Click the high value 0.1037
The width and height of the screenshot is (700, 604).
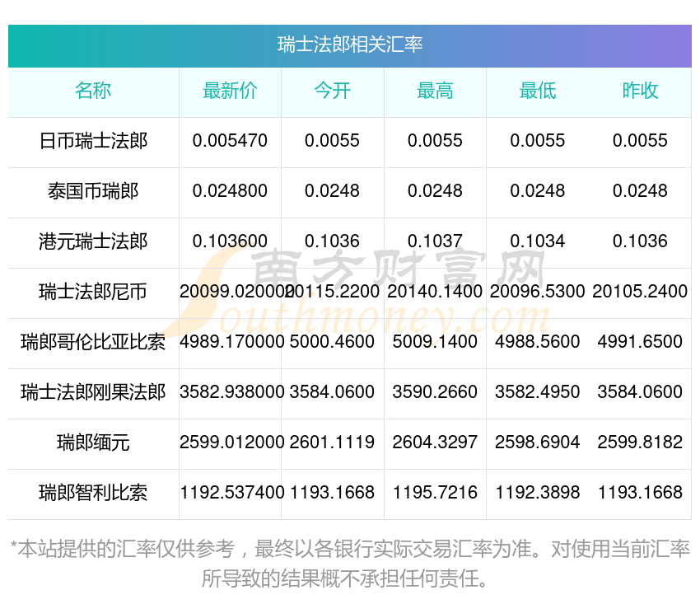coord(435,241)
